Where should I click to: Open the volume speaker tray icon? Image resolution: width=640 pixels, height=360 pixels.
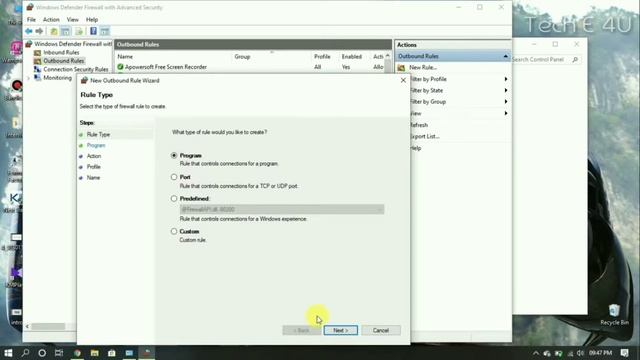[x=580, y=353]
